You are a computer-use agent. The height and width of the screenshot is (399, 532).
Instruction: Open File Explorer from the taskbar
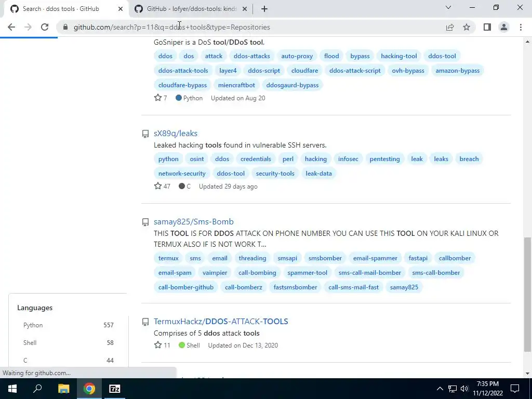63,389
